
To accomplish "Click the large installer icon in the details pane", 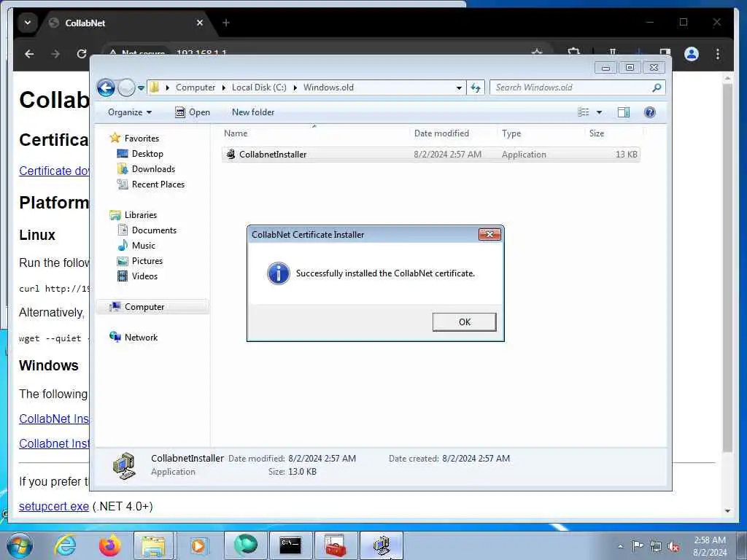I will point(124,466).
